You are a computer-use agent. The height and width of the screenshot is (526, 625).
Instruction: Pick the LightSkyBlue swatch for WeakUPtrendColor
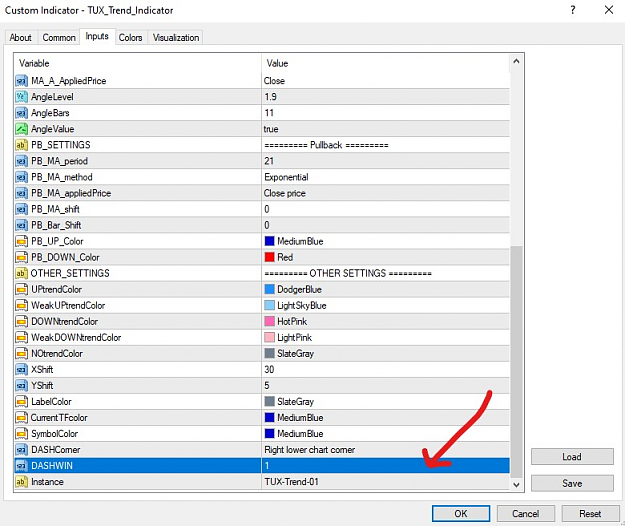(269, 305)
